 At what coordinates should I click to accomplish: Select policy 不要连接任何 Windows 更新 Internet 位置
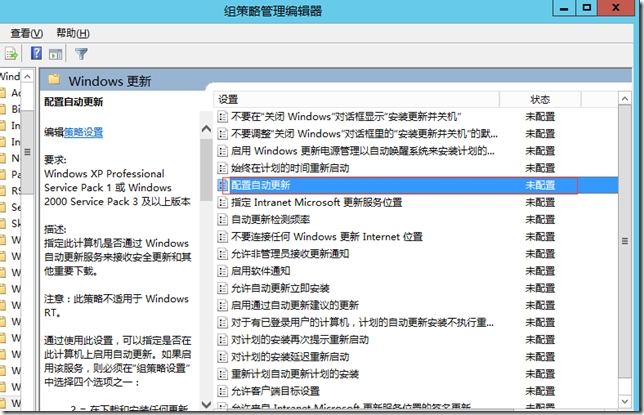(327, 237)
